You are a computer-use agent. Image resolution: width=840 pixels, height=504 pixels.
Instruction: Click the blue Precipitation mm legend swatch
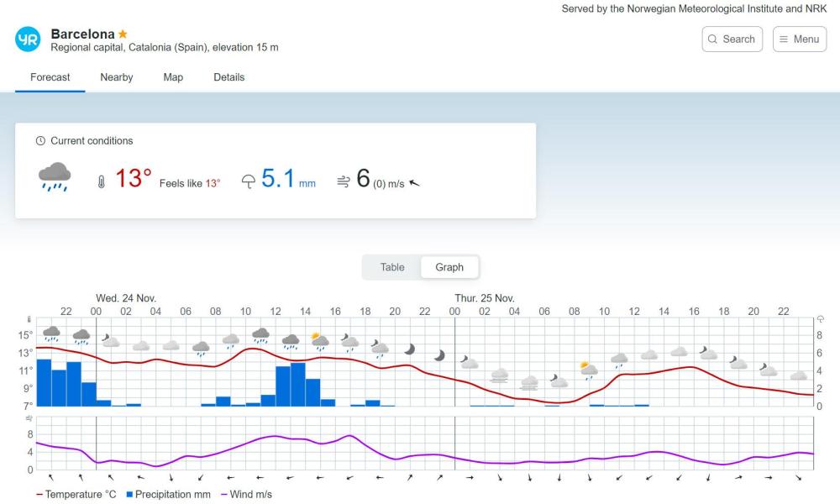click(129, 495)
